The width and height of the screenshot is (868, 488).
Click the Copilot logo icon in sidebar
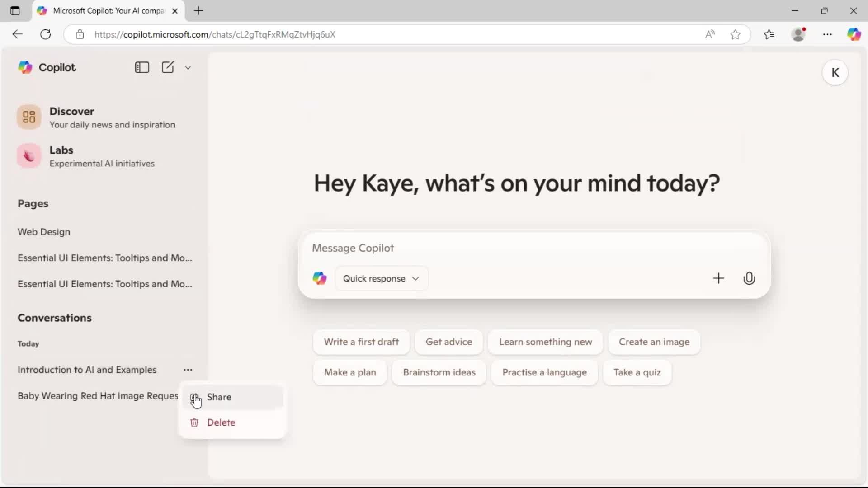point(25,67)
